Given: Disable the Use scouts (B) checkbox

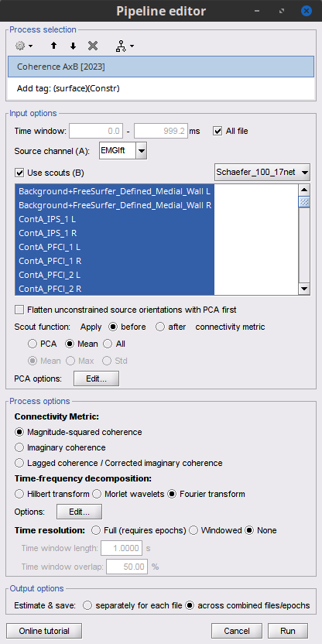Looking at the screenshot, I should point(19,173).
